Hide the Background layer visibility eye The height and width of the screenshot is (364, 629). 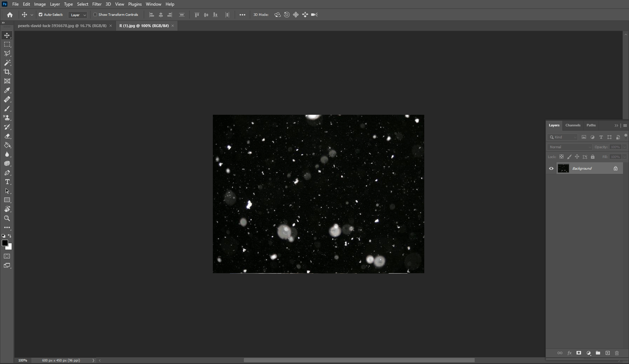coord(551,168)
